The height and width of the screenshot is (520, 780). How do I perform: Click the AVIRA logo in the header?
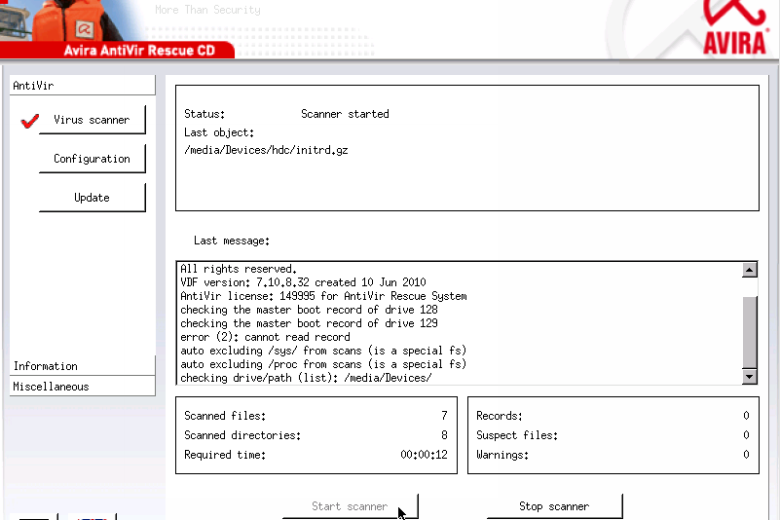[x=734, y=27]
